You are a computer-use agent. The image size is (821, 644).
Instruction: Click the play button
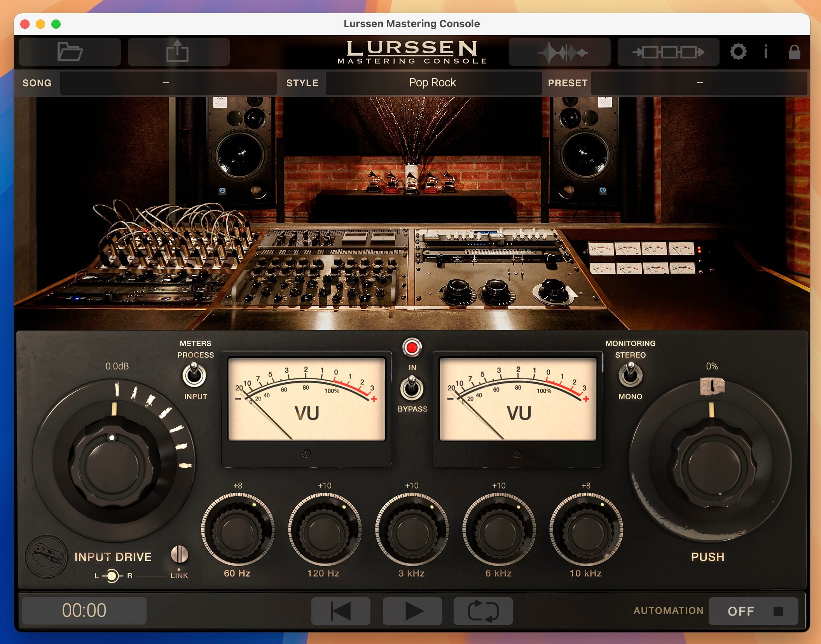tap(412, 611)
